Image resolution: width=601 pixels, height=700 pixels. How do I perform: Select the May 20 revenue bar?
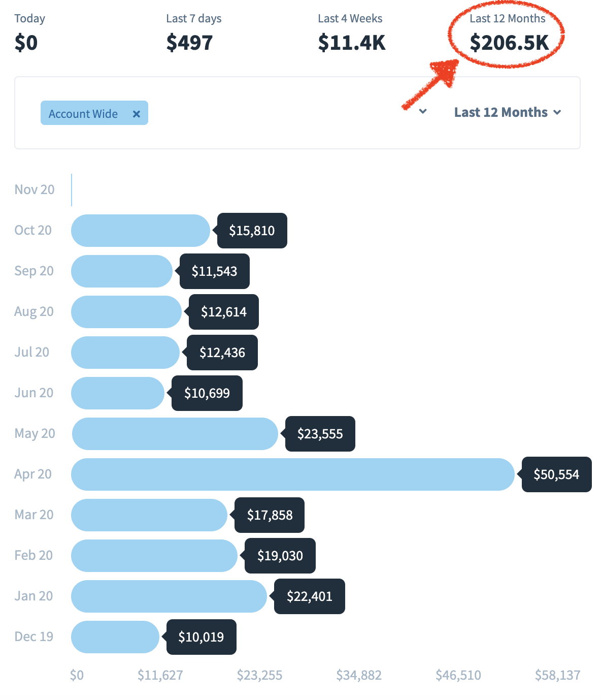[175, 434]
